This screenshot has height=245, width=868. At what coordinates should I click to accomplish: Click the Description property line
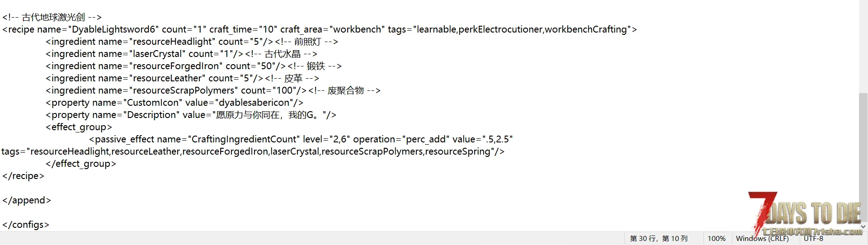191,115
